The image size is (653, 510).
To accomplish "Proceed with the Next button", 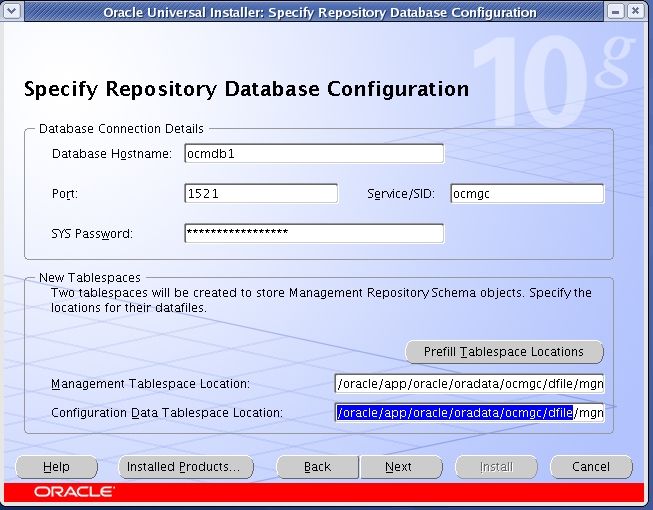I will [x=401, y=467].
